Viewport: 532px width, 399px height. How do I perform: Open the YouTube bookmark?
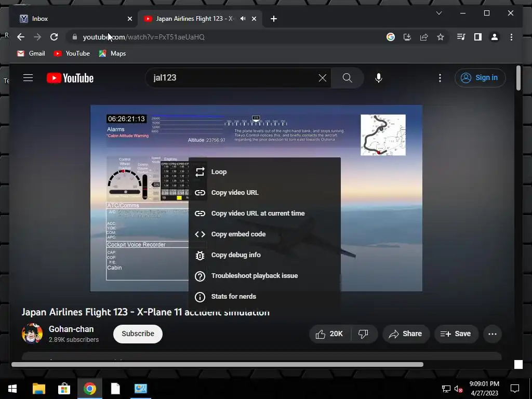click(72, 54)
